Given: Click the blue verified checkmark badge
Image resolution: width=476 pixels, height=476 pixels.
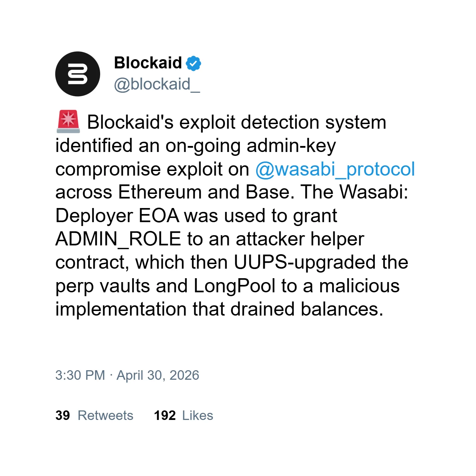Looking at the screenshot, I should (x=193, y=63).
